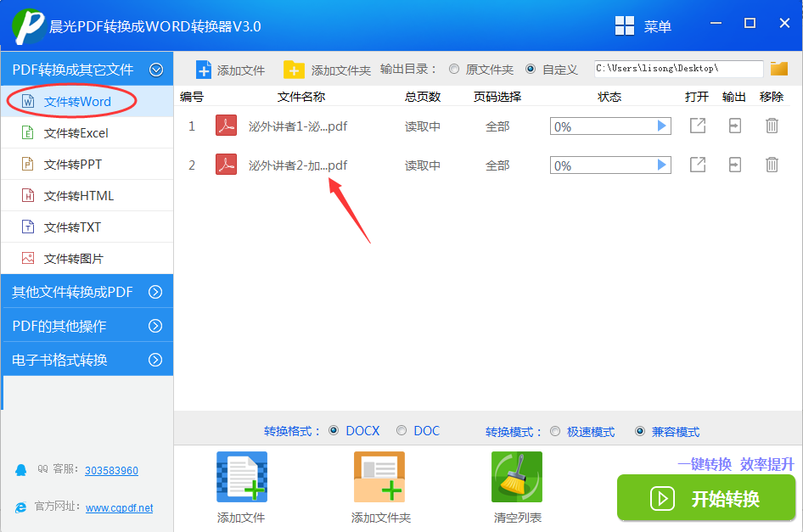Click 读取中 page count in row 2
The image size is (803, 532).
[423, 165]
